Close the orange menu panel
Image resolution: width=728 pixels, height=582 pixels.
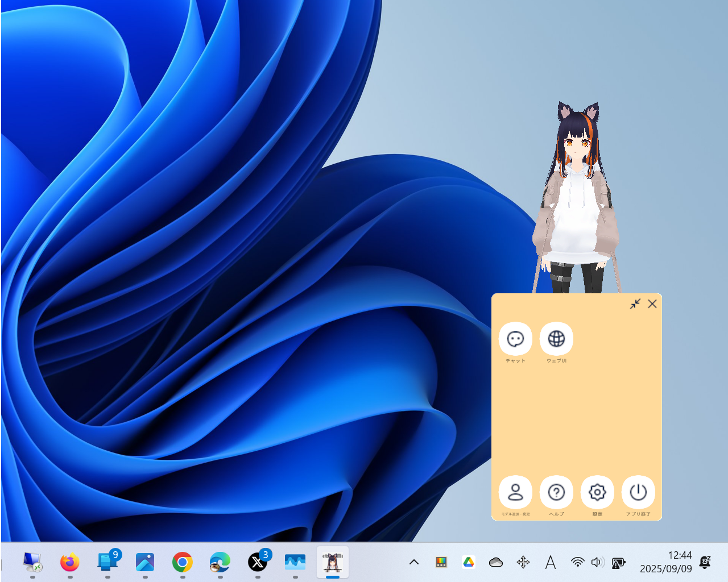tap(652, 304)
